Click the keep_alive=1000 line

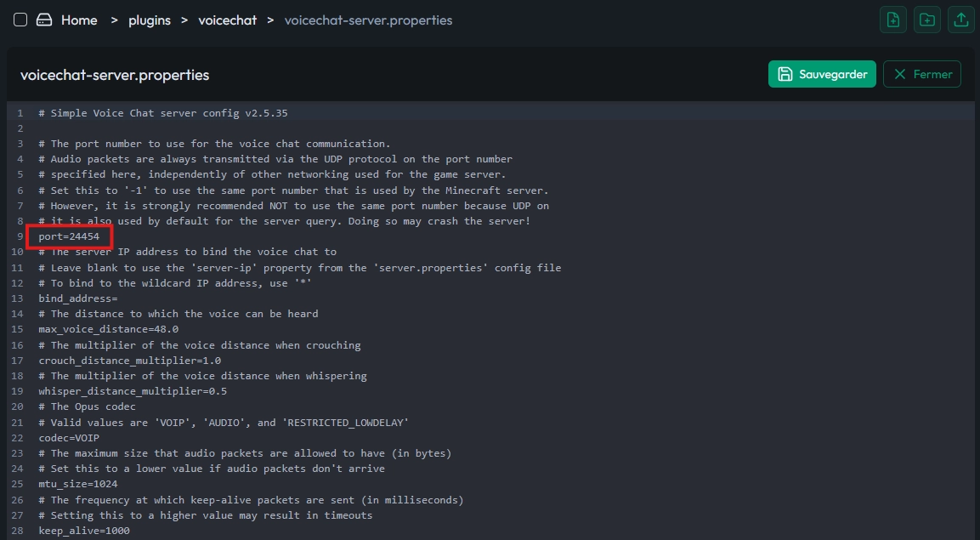click(84, 530)
